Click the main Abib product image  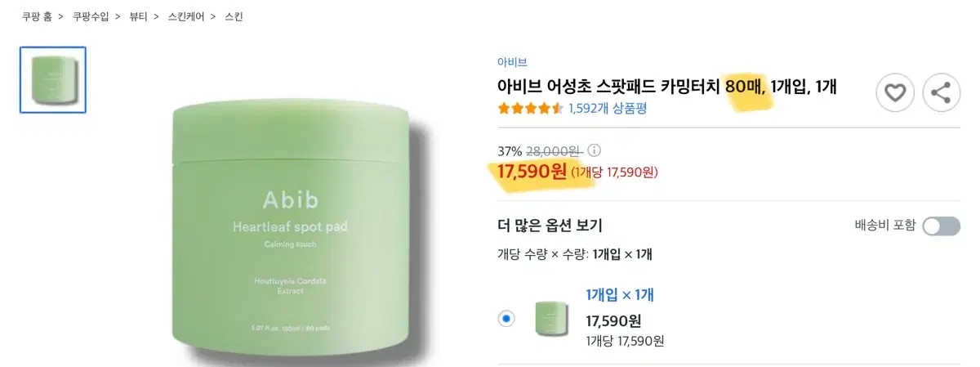(x=293, y=237)
